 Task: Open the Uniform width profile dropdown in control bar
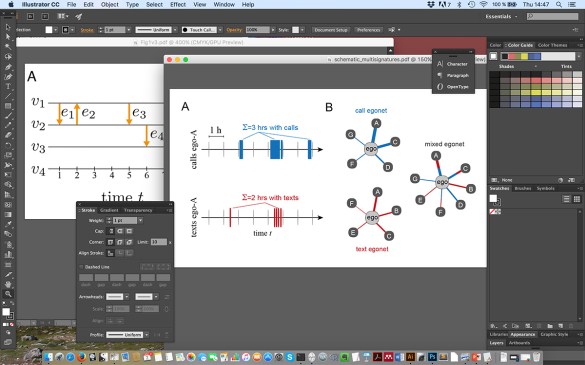(x=175, y=30)
